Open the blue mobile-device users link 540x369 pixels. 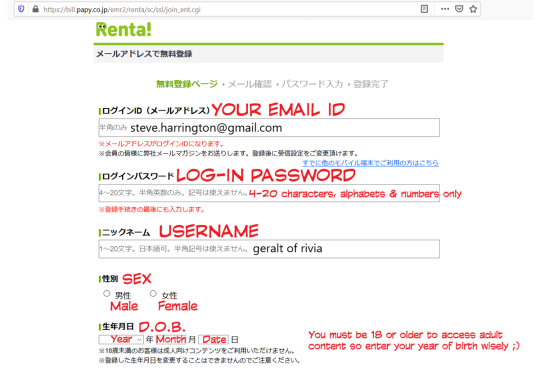pos(371,163)
